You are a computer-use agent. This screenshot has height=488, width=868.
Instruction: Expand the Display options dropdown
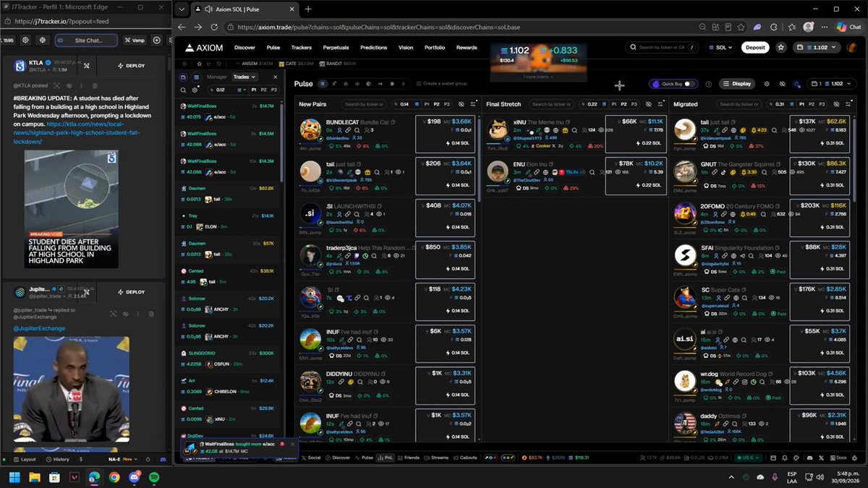click(738, 84)
